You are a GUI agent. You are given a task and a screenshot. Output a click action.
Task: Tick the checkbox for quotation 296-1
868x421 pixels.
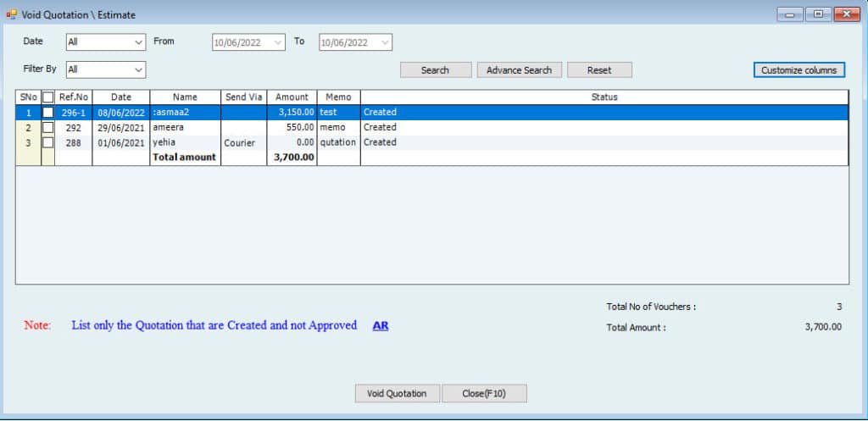click(48, 112)
